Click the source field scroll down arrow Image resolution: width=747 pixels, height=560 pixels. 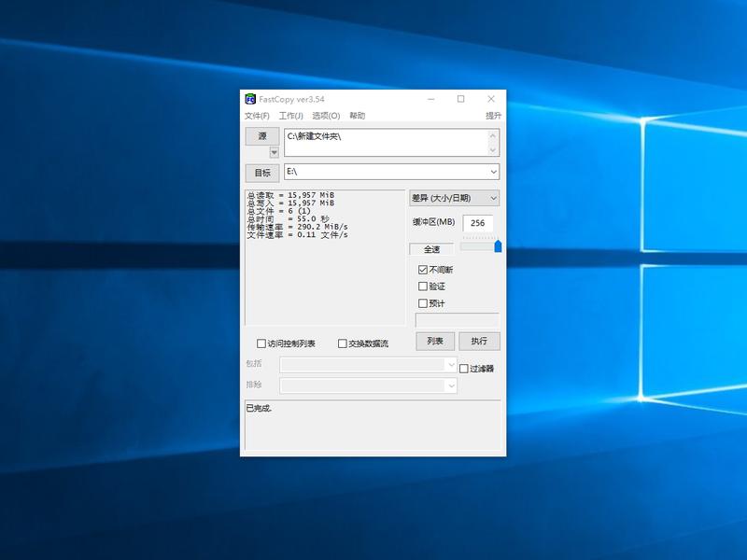(x=493, y=150)
